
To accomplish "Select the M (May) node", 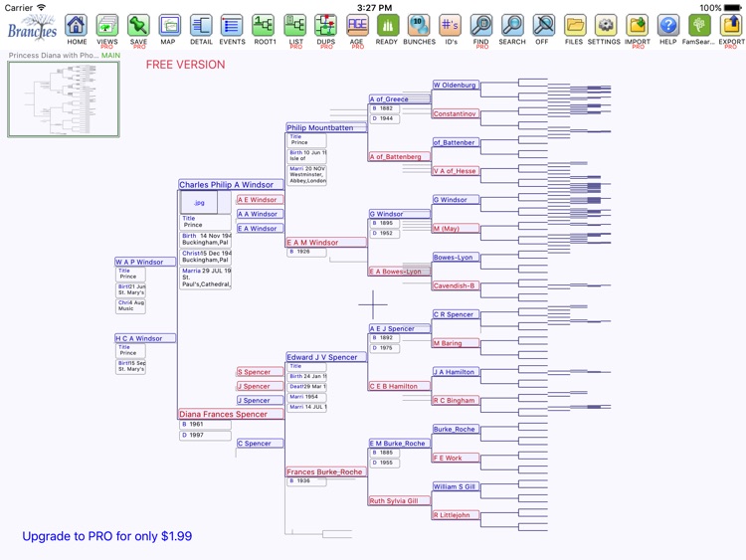I will (x=456, y=229).
